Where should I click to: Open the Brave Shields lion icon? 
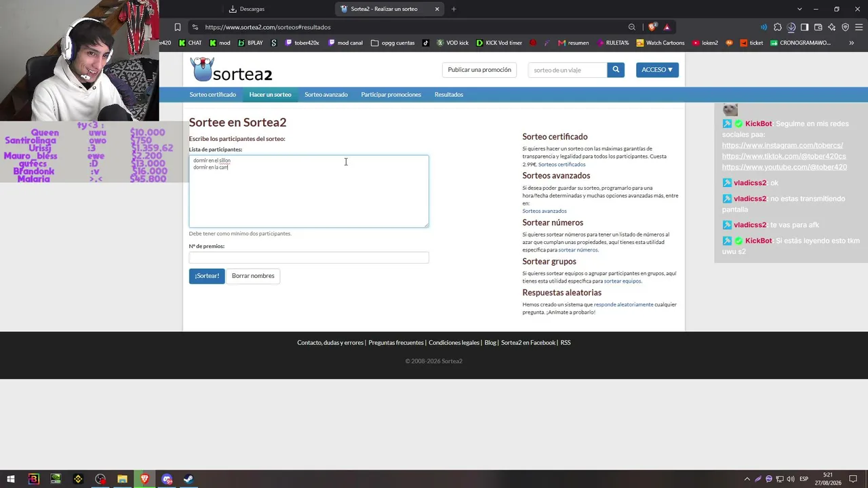(x=652, y=27)
